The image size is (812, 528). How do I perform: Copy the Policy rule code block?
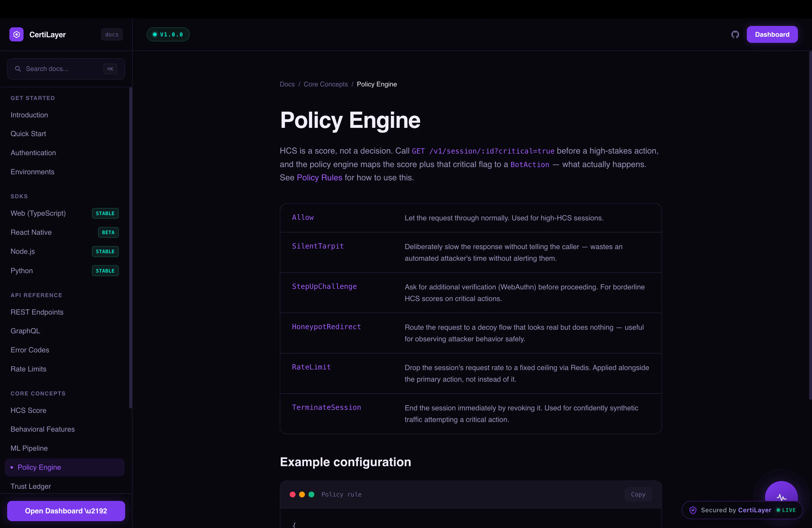[638, 495]
